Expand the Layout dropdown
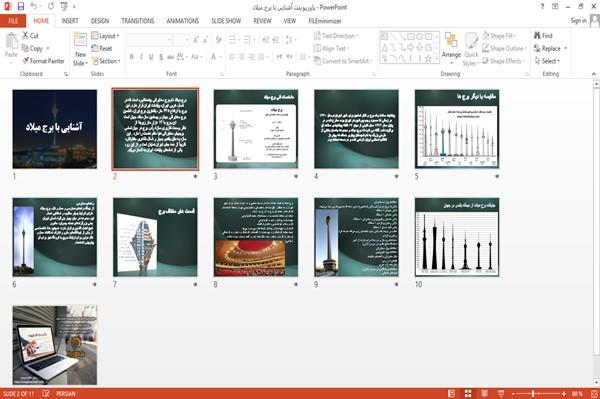This screenshot has width=600, height=399. (105, 36)
